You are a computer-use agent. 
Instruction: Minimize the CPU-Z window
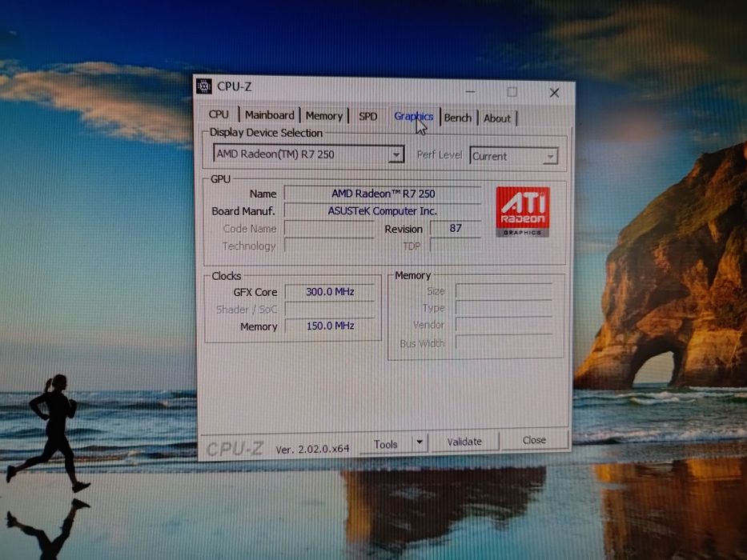471,91
